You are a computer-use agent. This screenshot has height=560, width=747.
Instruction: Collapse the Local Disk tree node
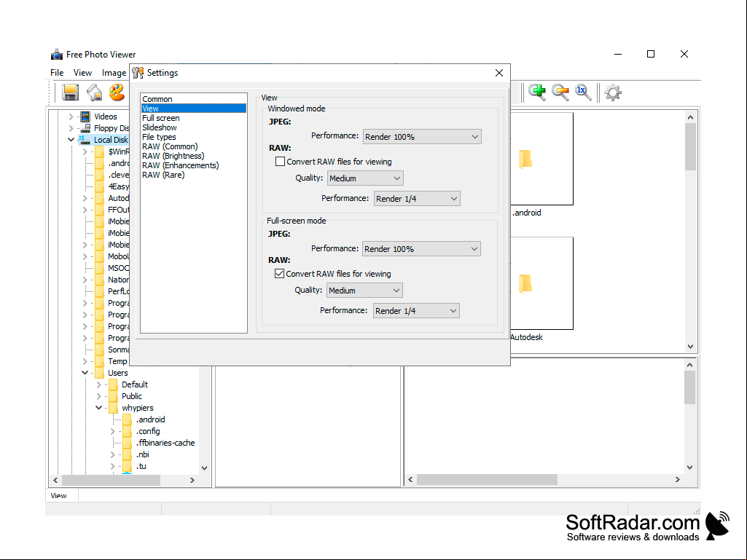[x=71, y=140]
